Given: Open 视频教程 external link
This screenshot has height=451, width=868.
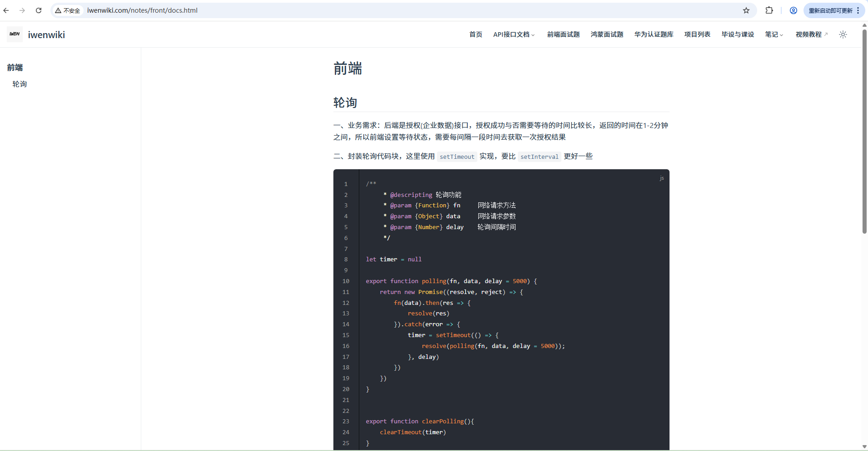Looking at the screenshot, I should [812, 34].
